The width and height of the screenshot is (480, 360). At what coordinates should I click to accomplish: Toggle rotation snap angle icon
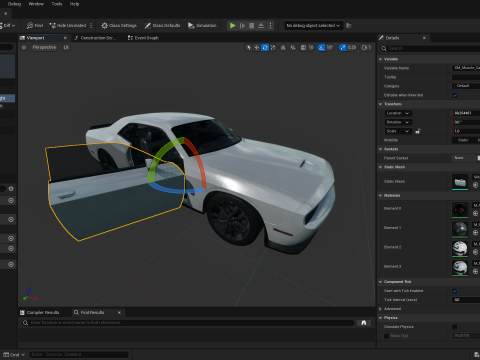pos(321,48)
